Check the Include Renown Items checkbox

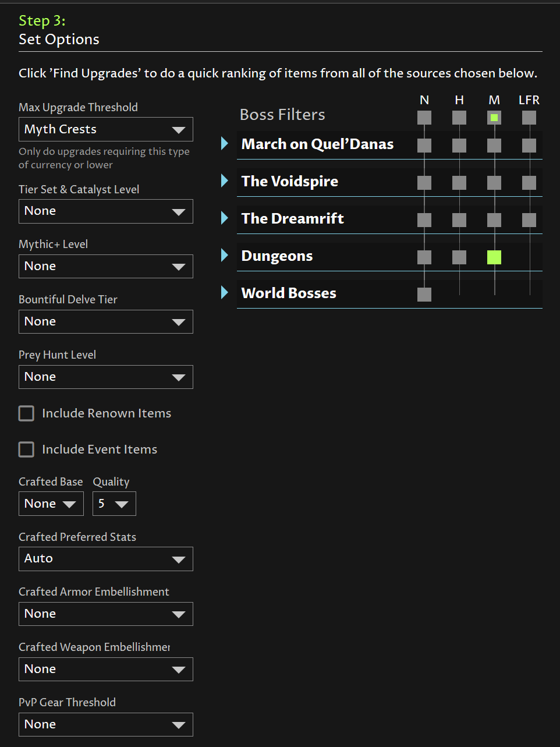point(27,413)
